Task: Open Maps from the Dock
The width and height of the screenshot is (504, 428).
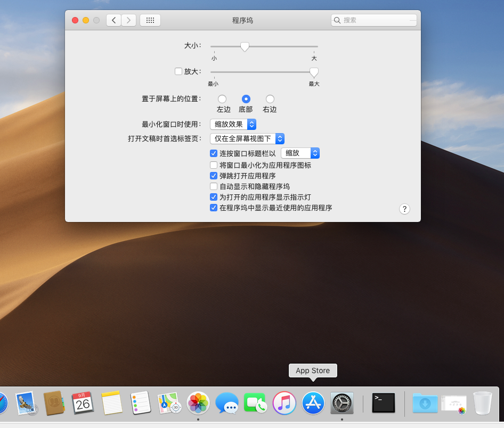Action: point(169,403)
